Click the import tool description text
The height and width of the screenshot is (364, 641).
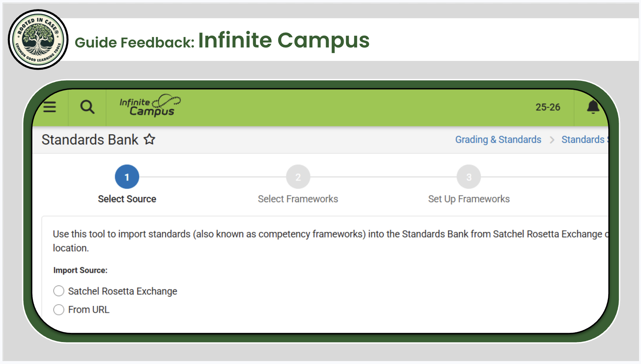tap(331, 241)
